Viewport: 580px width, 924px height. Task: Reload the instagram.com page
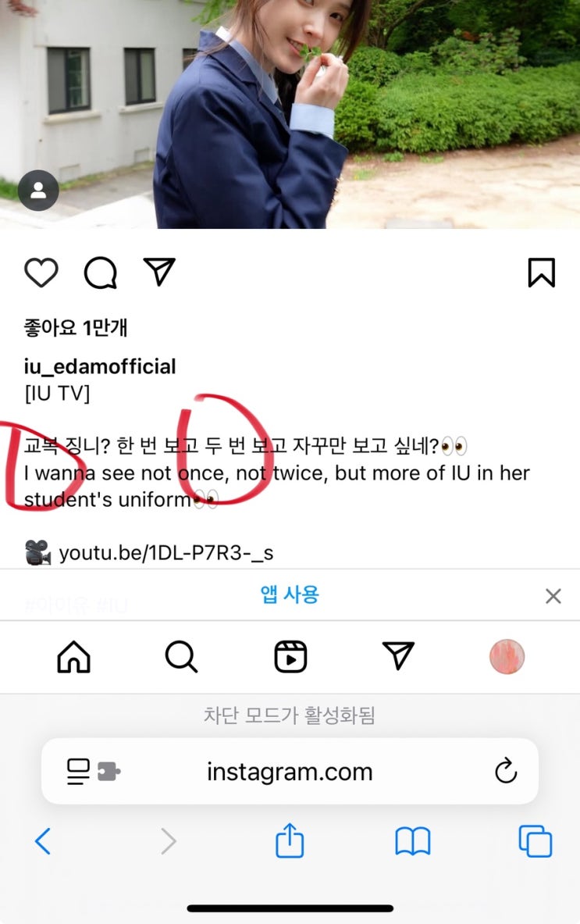click(505, 771)
